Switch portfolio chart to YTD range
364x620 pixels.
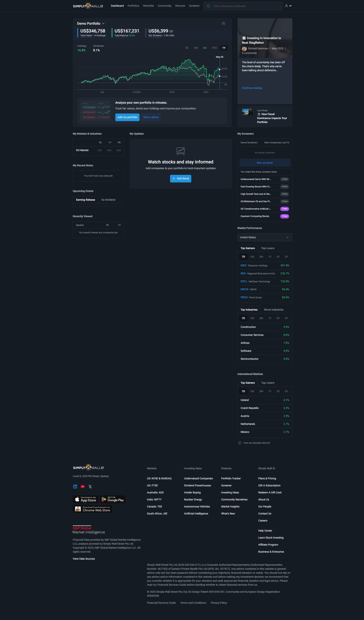214,48
